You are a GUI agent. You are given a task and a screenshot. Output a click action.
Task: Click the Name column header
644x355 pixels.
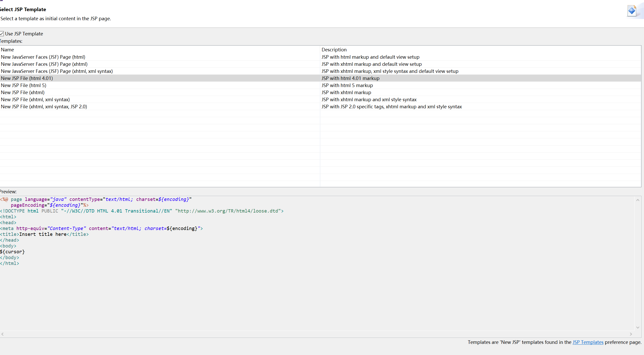pyautogui.click(x=8, y=50)
